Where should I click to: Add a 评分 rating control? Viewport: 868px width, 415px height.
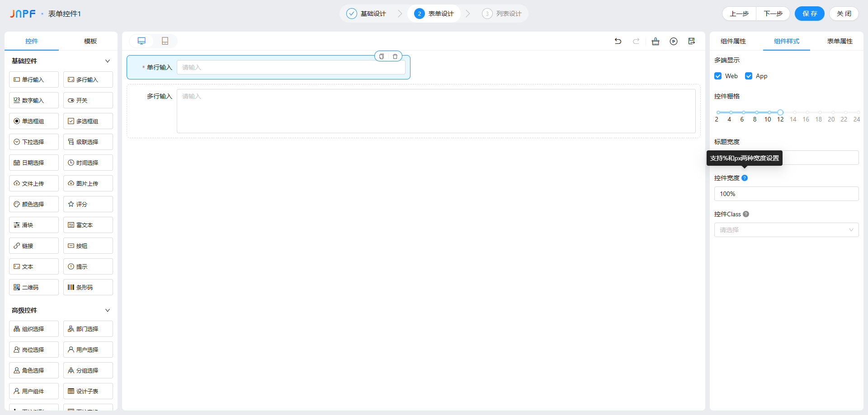pyautogui.click(x=88, y=204)
